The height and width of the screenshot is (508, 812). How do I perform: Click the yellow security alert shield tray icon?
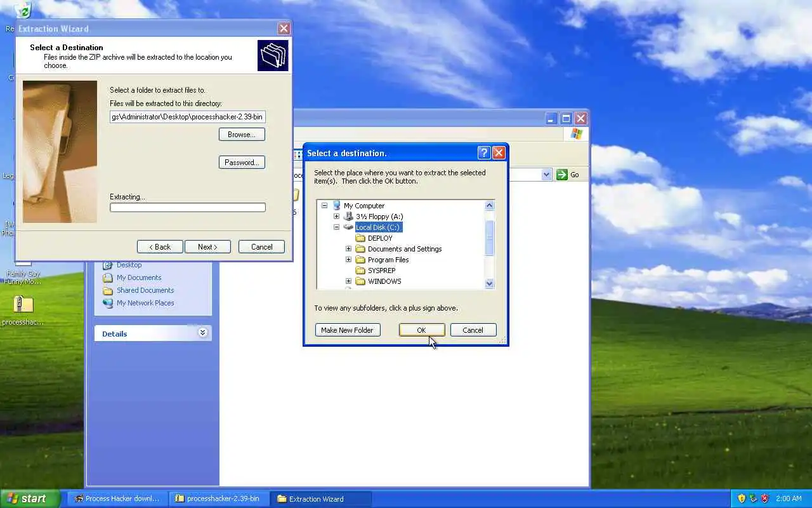pyautogui.click(x=741, y=498)
